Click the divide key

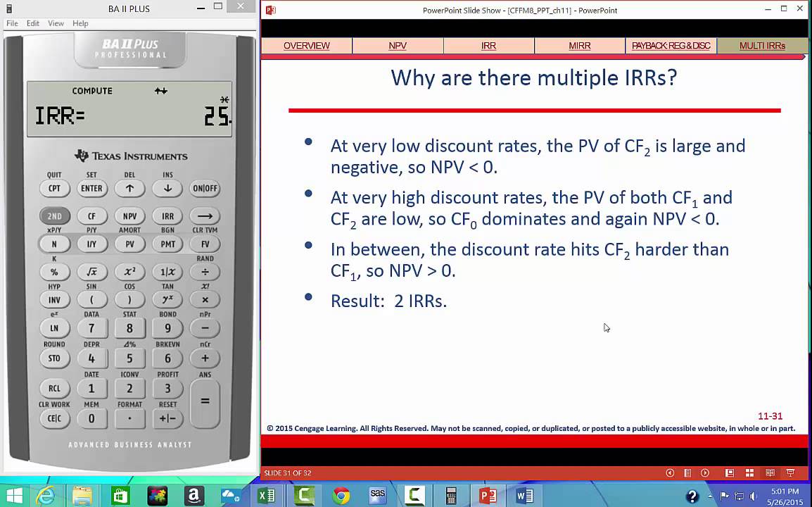pyautogui.click(x=205, y=272)
